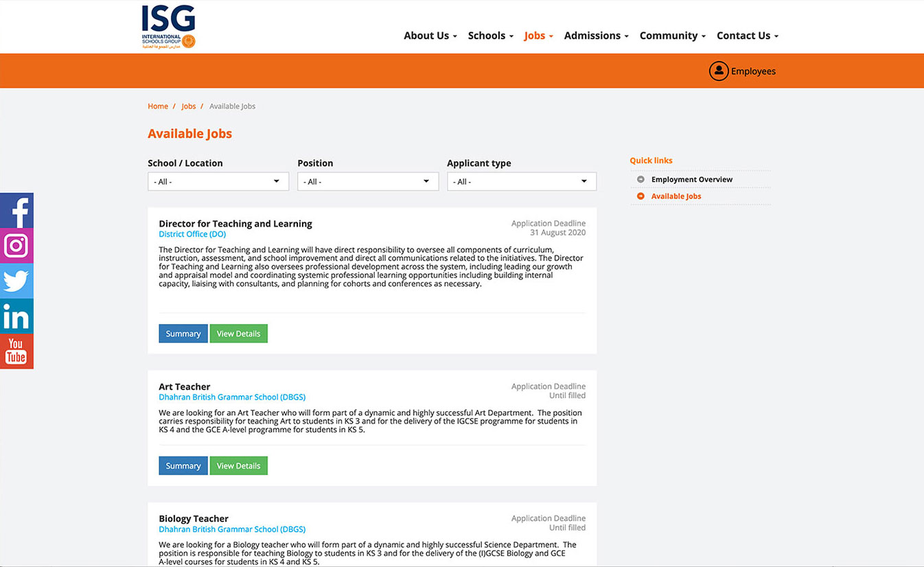The width and height of the screenshot is (924, 567).
Task: Click View Details for the Art Teacher job
Action: pos(238,465)
